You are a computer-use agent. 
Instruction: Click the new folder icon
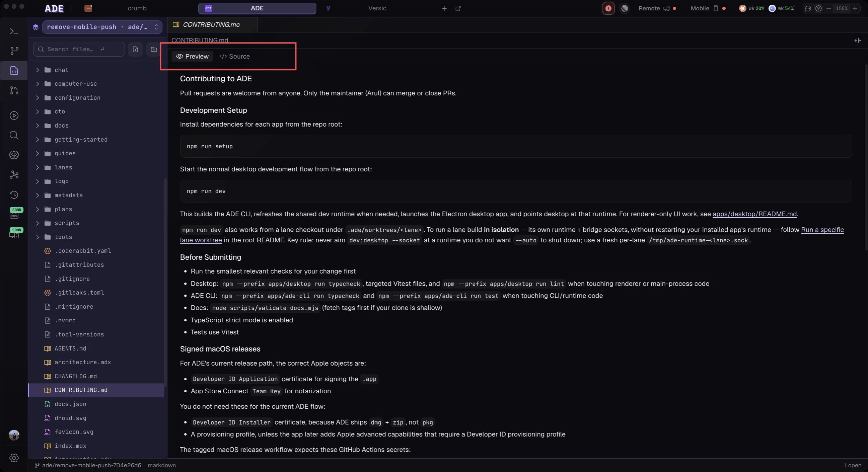click(154, 50)
